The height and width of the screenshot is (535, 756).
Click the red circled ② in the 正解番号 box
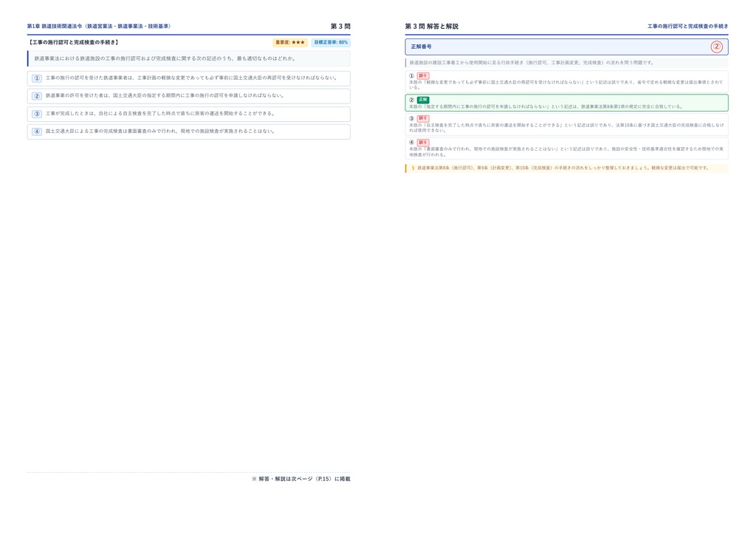pyautogui.click(x=716, y=47)
